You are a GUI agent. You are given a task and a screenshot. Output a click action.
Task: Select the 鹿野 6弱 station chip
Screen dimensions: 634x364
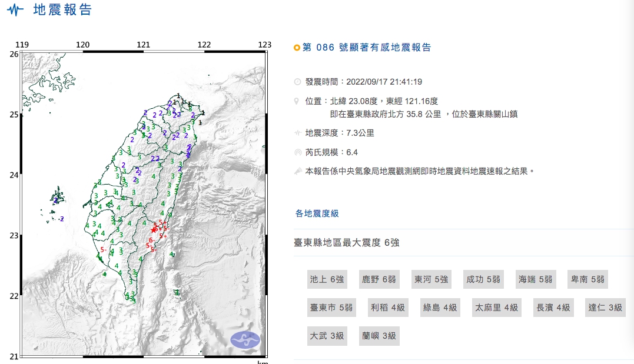click(379, 279)
